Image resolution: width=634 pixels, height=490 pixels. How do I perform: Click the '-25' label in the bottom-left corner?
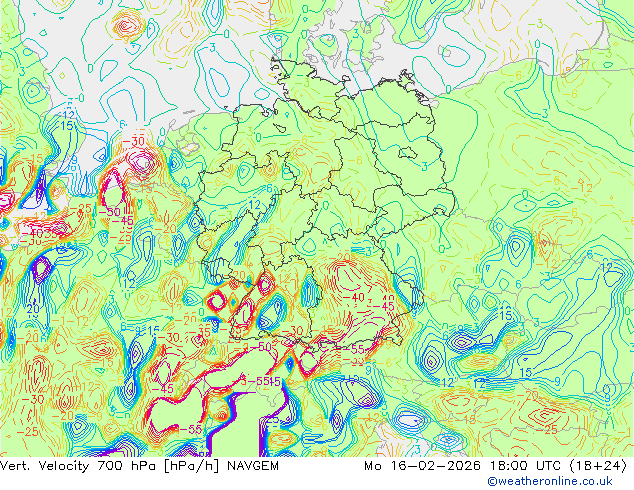pyautogui.click(x=27, y=431)
